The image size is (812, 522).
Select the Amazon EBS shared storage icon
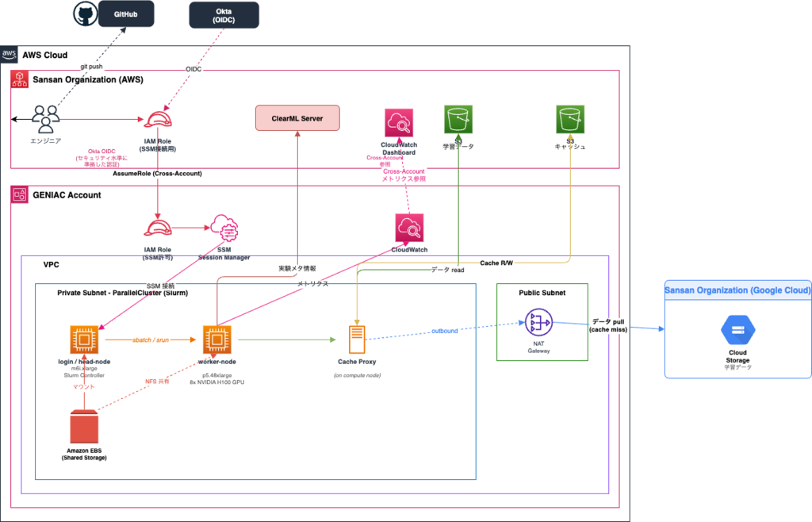point(84,427)
